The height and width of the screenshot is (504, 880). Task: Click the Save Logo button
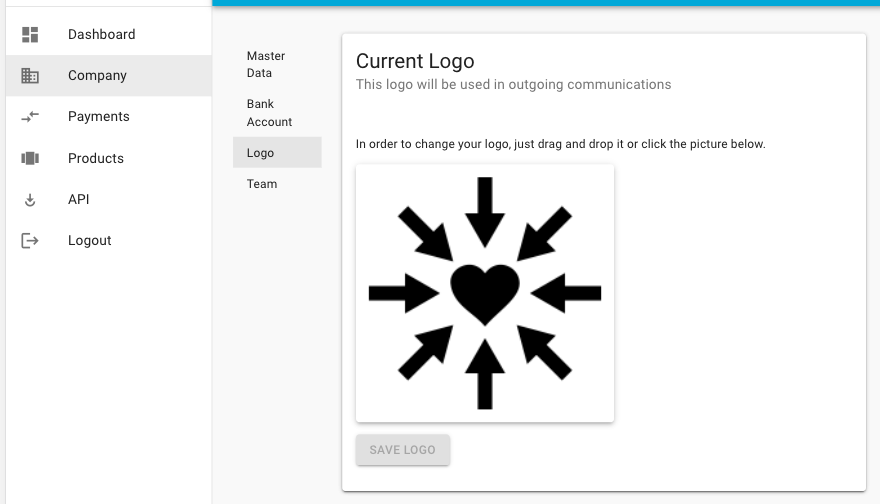coord(402,450)
